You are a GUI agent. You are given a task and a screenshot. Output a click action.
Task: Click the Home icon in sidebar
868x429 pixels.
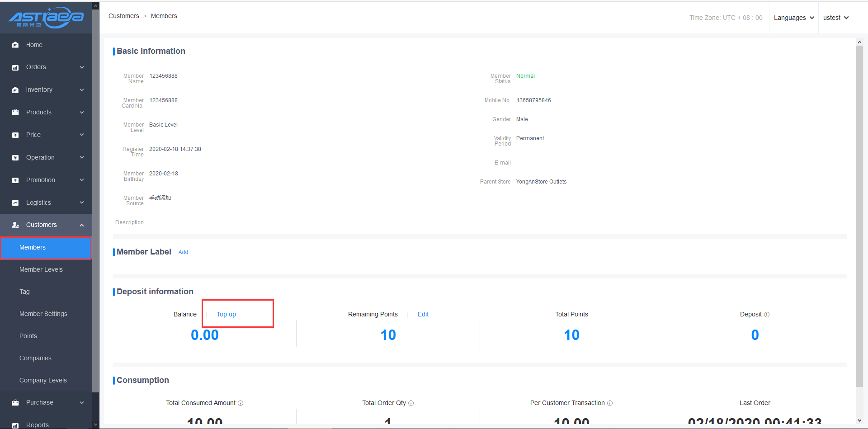point(15,45)
